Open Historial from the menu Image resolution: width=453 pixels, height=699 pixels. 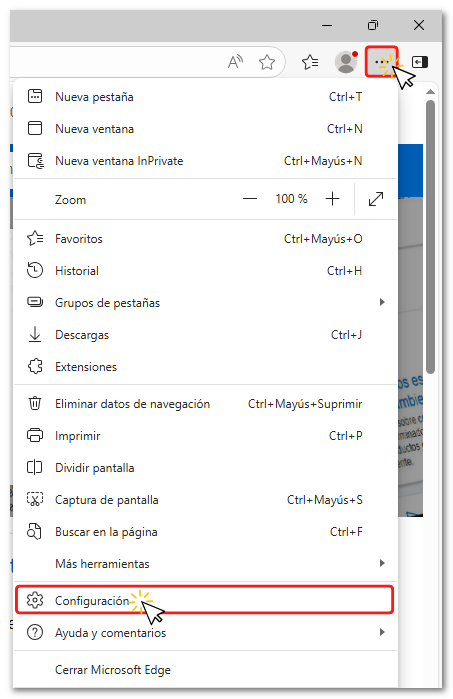pyautogui.click(x=205, y=271)
